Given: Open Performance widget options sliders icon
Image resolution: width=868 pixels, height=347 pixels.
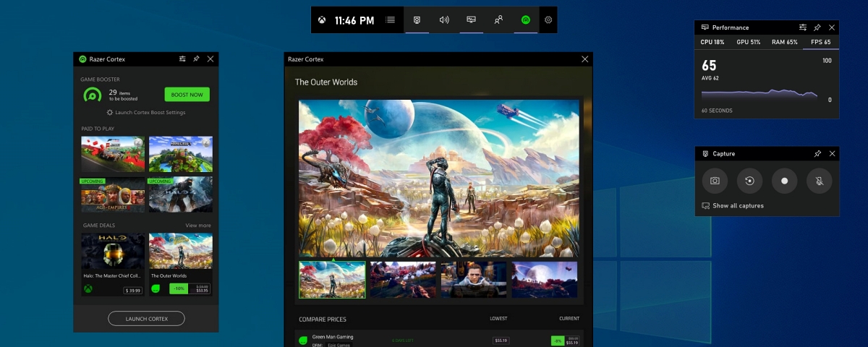Looking at the screenshot, I should (x=803, y=27).
